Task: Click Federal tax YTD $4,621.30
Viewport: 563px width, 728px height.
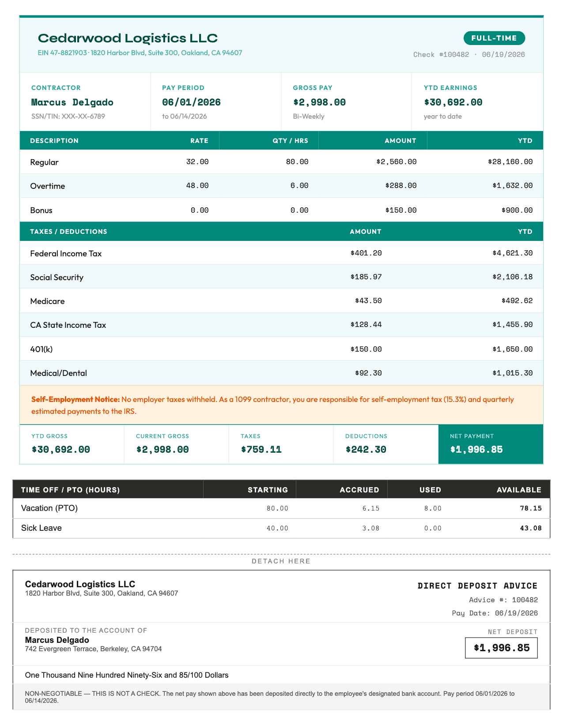Action: (x=513, y=253)
